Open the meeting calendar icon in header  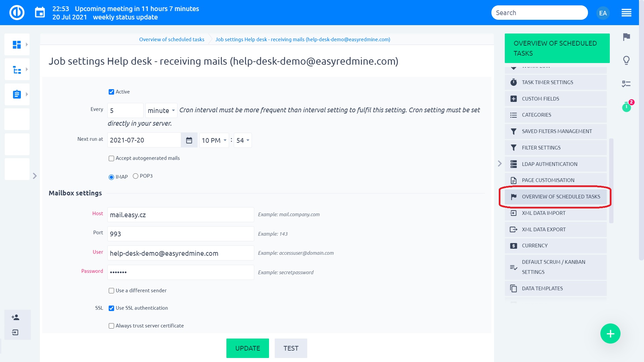click(40, 13)
